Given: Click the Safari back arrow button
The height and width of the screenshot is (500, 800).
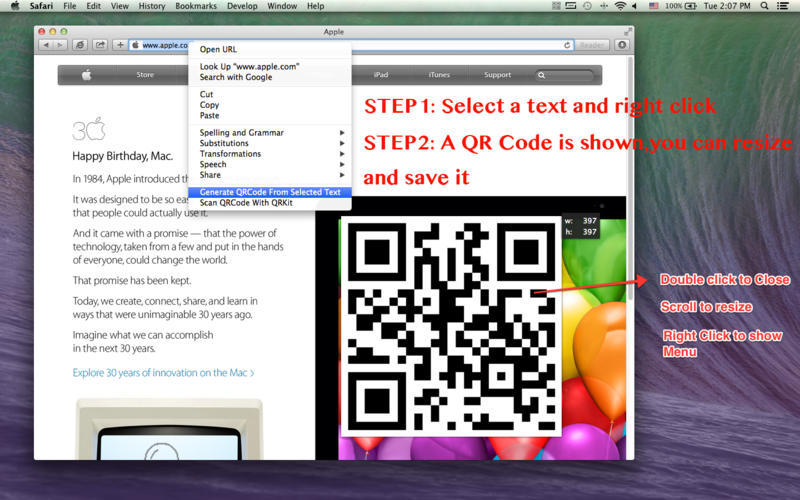Looking at the screenshot, I should (47, 44).
